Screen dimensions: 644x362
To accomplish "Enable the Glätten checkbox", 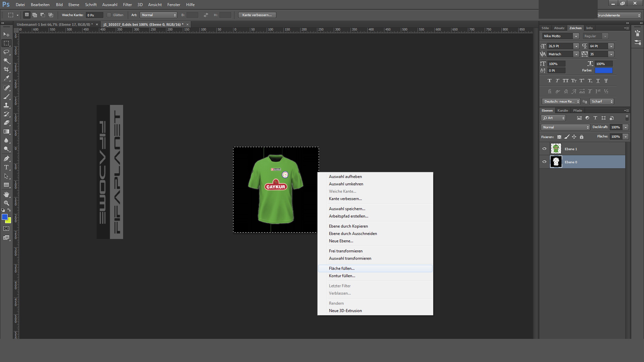I will (109, 15).
